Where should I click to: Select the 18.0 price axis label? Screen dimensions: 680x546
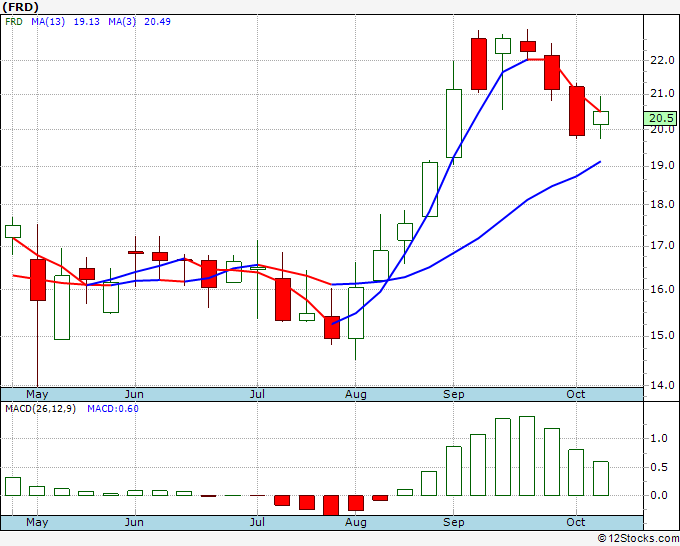[x=662, y=204]
